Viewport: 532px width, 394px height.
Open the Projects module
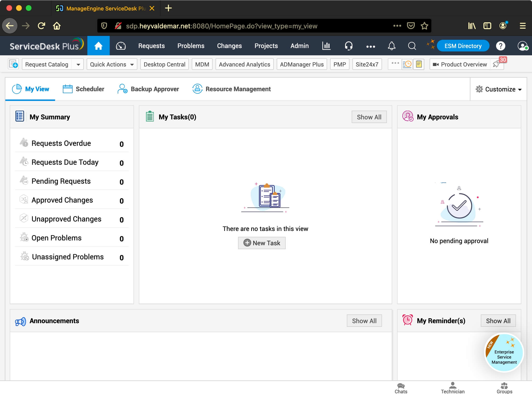point(265,46)
